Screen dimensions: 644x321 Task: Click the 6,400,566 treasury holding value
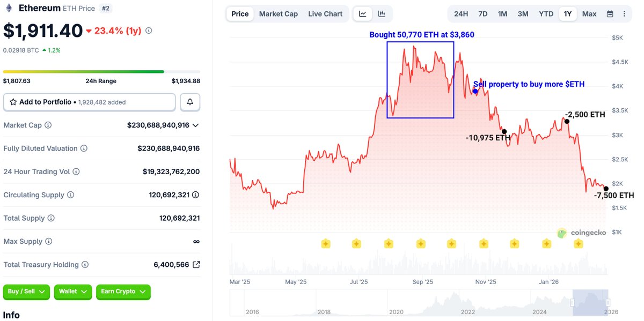tap(171, 265)
